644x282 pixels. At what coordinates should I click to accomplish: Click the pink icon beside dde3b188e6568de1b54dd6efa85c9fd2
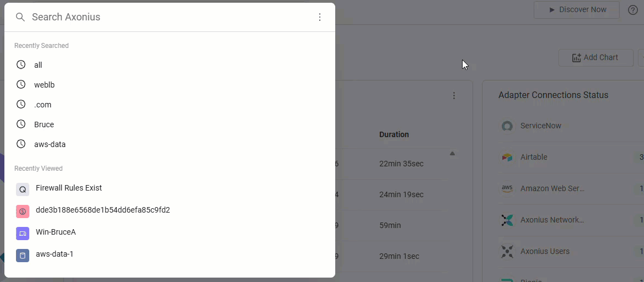pyautogui.click(x=23, y=211)
